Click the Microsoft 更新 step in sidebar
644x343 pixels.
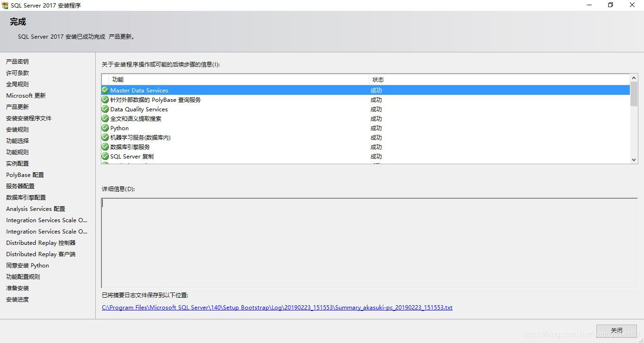pos(26,96)
